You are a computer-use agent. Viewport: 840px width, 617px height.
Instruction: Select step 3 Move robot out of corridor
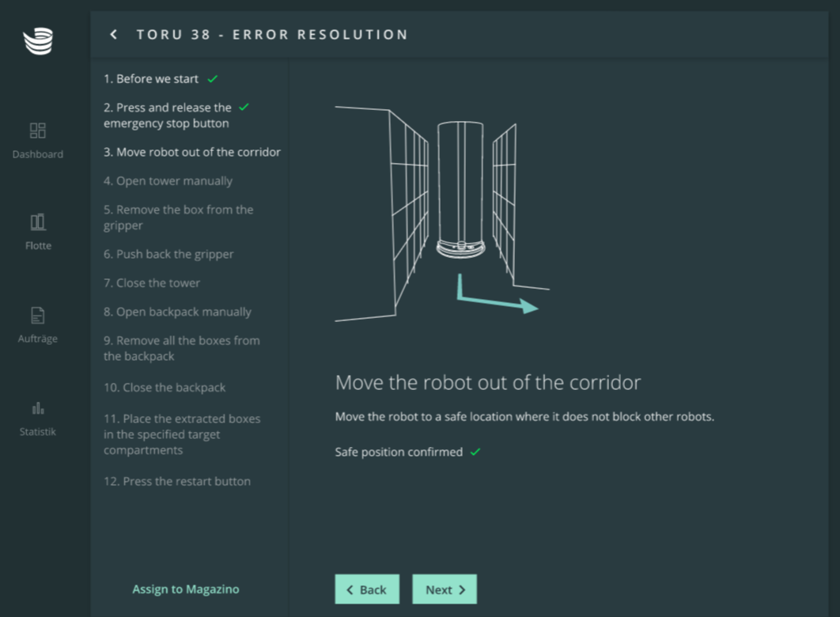(x=191, y=152)
